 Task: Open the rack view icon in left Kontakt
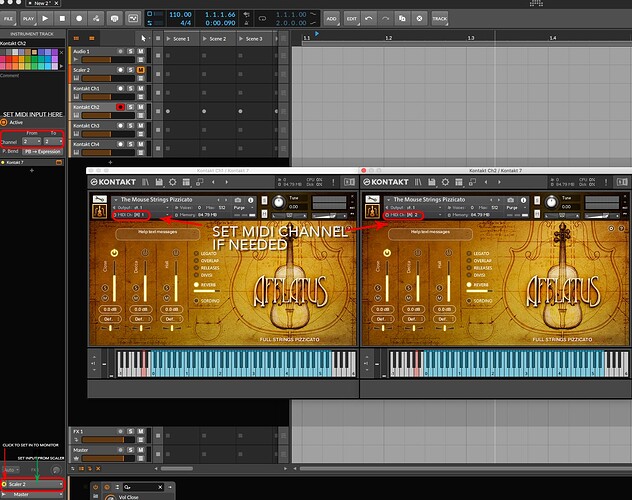pyautogui.click(x=186, y=182)
